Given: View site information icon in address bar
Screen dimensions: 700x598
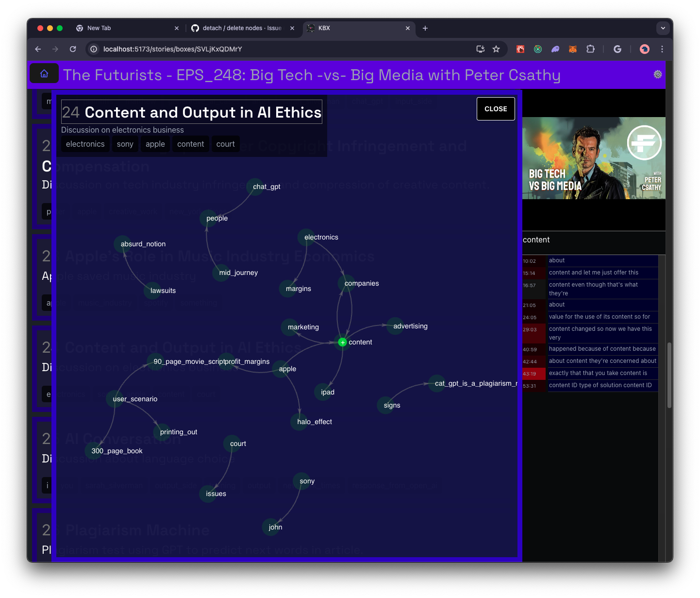Looking at the screenshot, I should [94, 49].
